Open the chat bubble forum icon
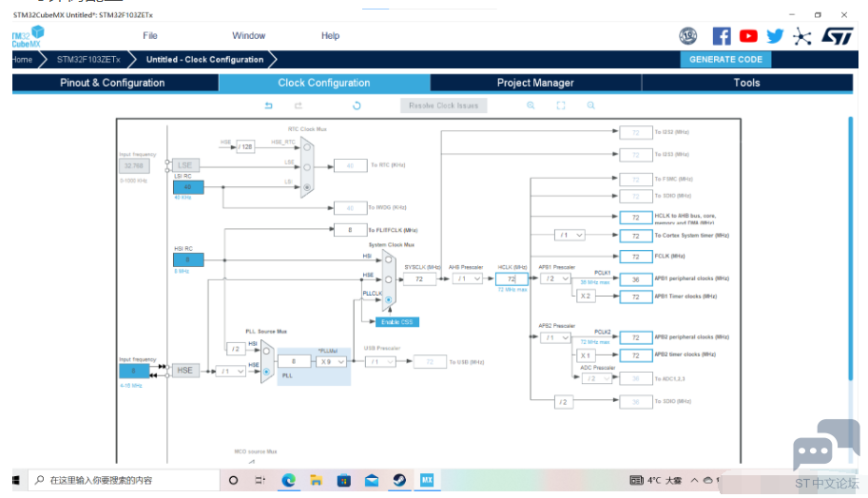The image size is (868, 498). 826,445
